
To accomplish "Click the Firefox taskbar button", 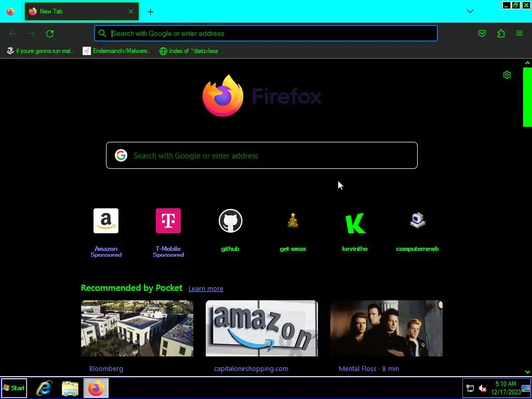I will pyautogui.click(x=96, y=388).
